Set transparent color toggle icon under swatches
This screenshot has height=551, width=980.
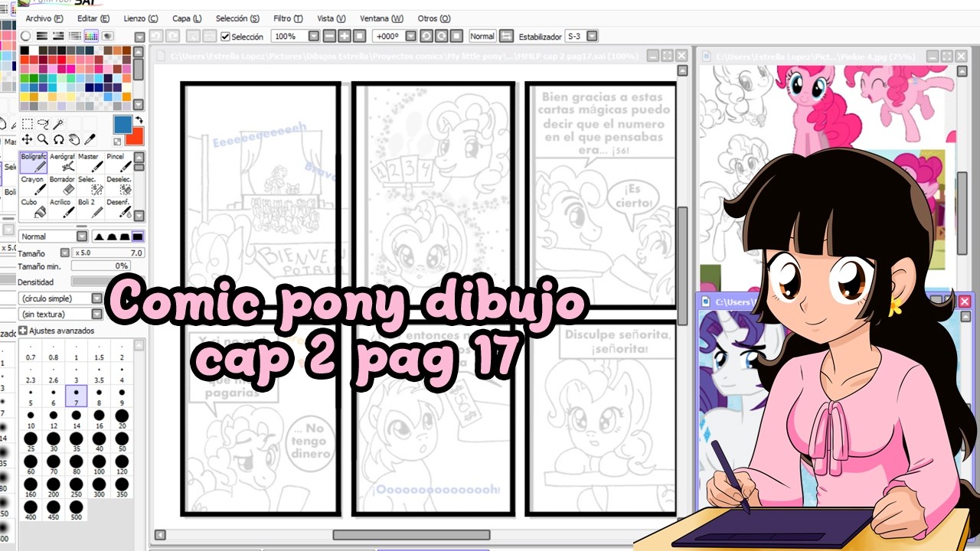pos(117,141)
